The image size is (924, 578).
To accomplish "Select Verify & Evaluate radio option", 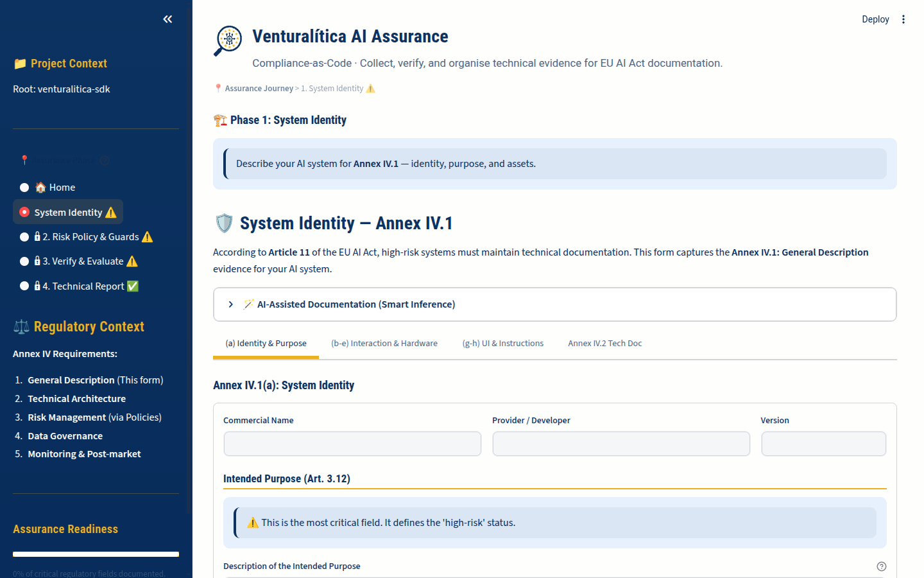I will 24,261.
